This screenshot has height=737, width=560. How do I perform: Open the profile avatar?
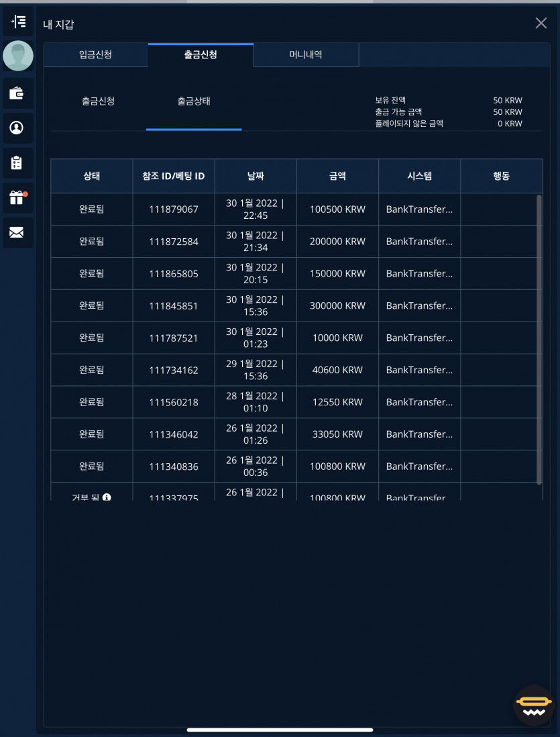click(x=18, y=56)
